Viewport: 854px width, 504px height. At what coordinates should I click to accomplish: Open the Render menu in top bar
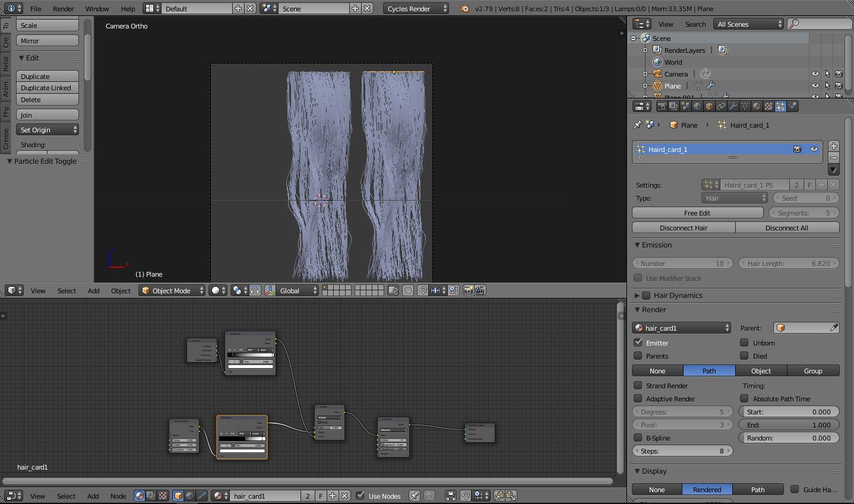click(63, 9)
